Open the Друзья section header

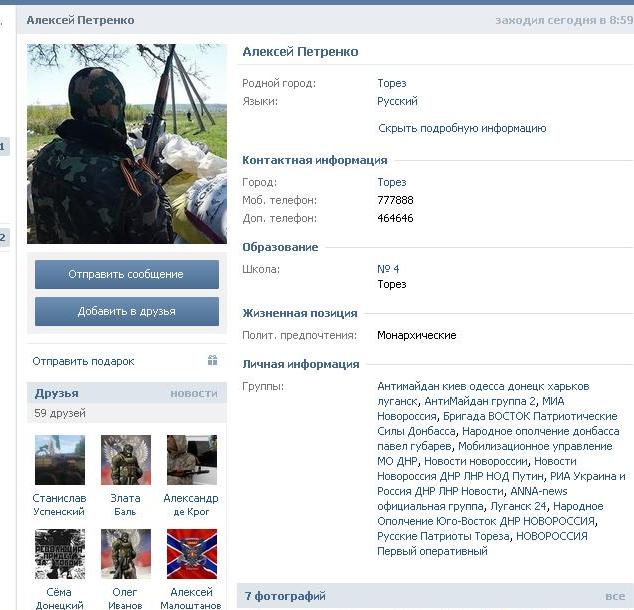(x=57, y=393)
